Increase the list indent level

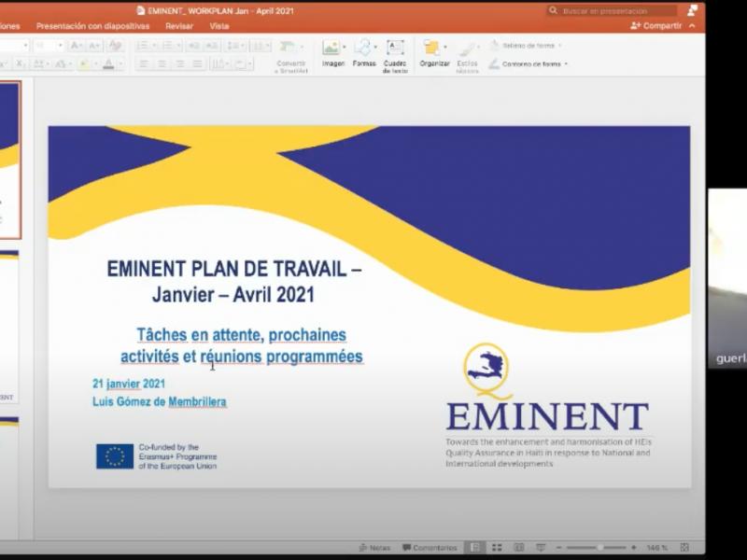(x=212, y=46)
